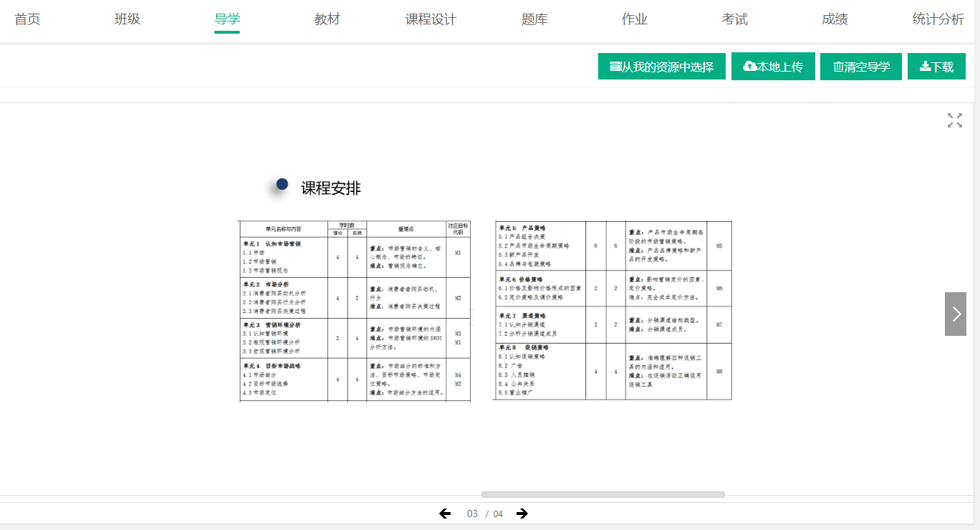
Task: Navigate to 统计分析
Action: [936, 19]
